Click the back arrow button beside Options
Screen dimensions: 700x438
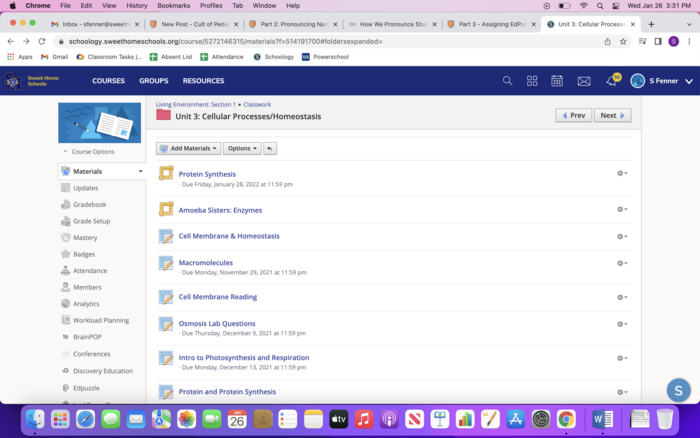270,148
